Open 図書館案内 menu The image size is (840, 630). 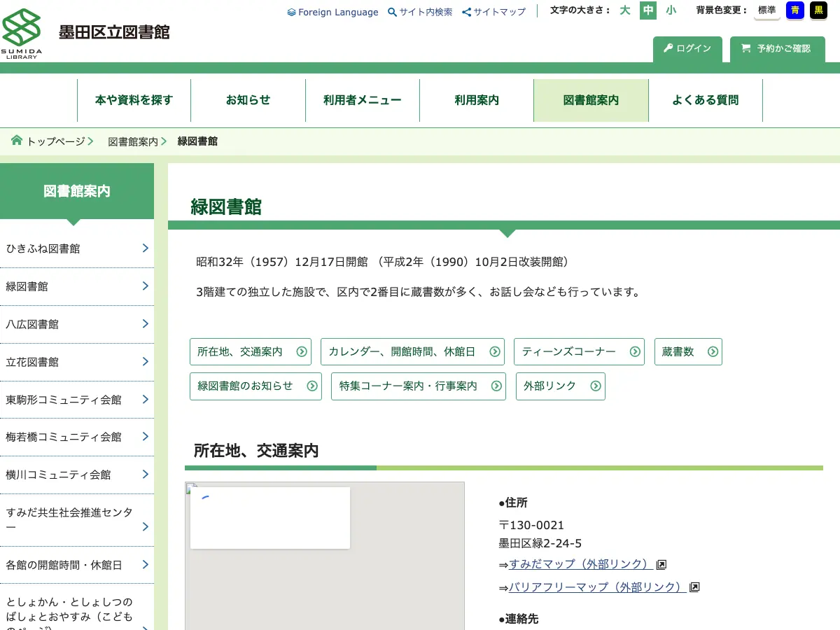point(591,100)
